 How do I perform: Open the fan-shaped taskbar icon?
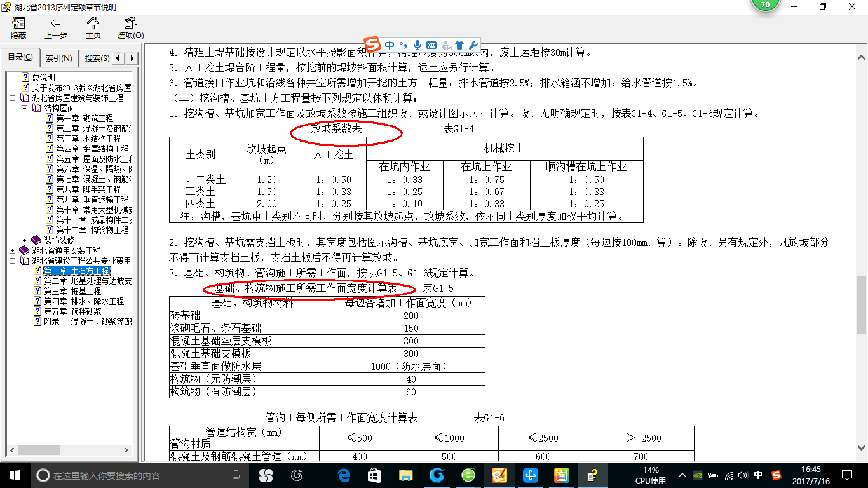click(x=266, y=475)
